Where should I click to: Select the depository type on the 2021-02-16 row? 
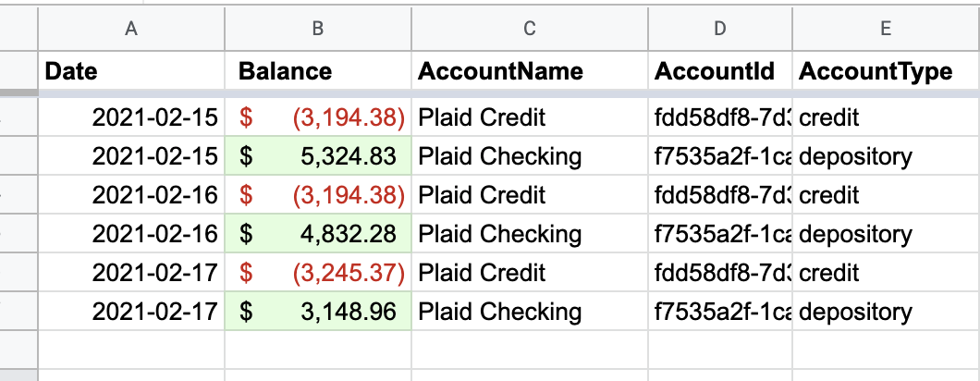[886, 233]
